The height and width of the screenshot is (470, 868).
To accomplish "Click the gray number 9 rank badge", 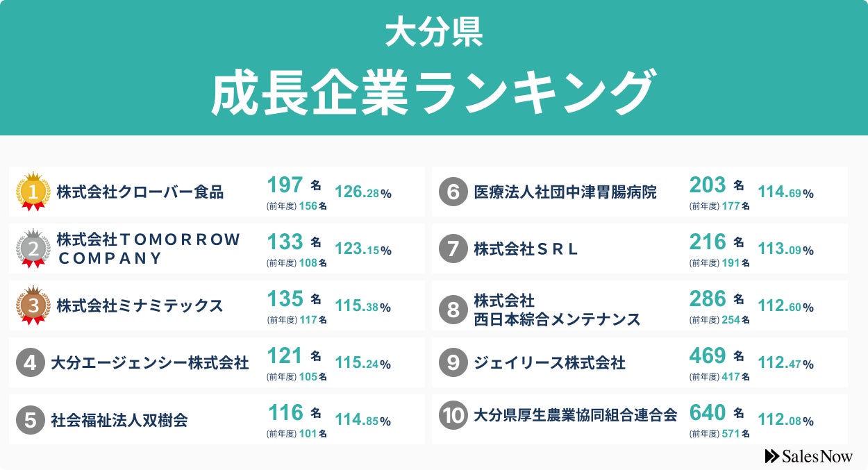I will click(453, 362).
